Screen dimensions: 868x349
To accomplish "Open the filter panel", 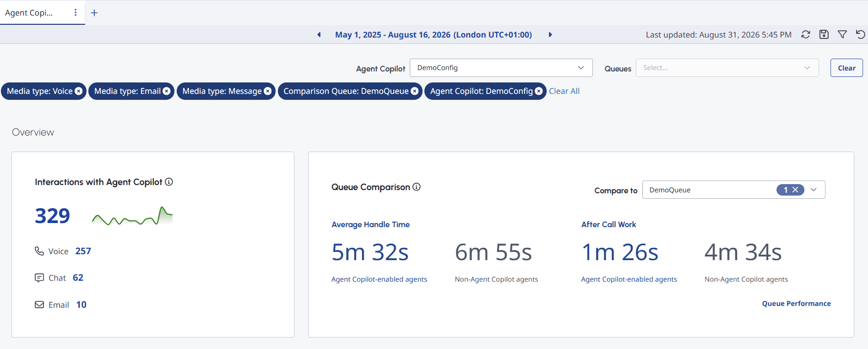I will pyautogui.click(x=842, y=34).
